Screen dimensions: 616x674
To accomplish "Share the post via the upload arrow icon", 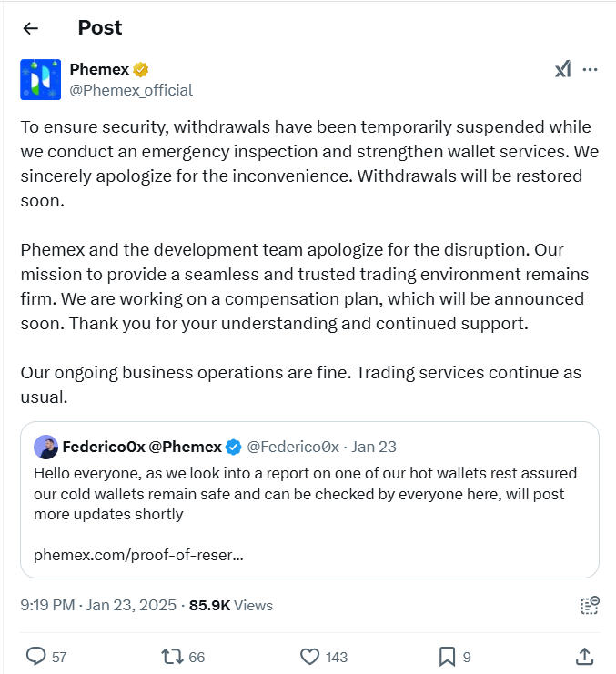I will (x=585, y=657).
